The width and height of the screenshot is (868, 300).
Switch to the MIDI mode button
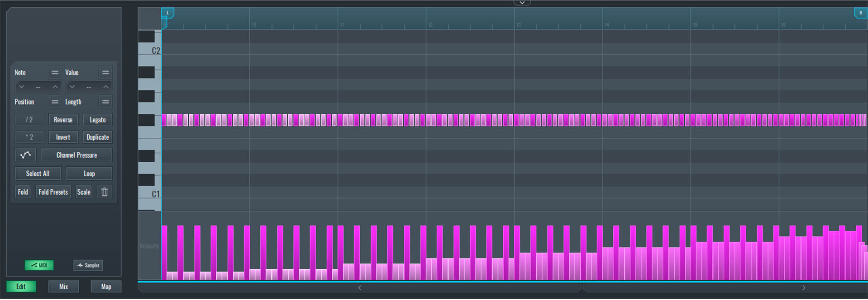click(x=39, y=265)
